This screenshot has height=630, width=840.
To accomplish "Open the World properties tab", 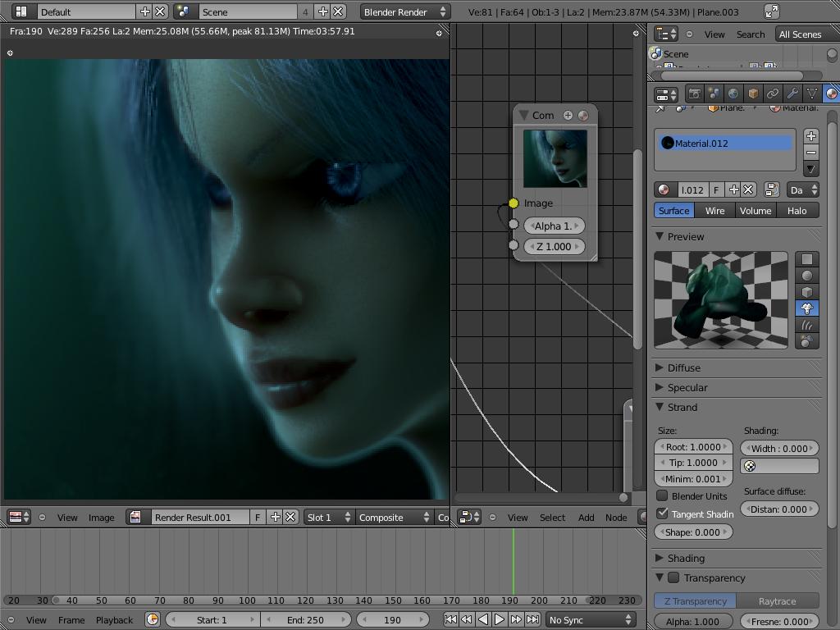I will coord(733,94).
